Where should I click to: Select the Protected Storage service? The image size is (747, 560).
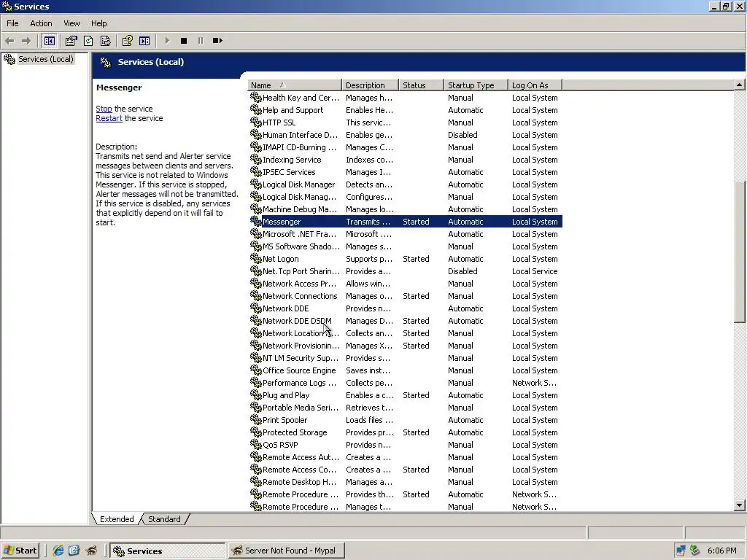405,432
